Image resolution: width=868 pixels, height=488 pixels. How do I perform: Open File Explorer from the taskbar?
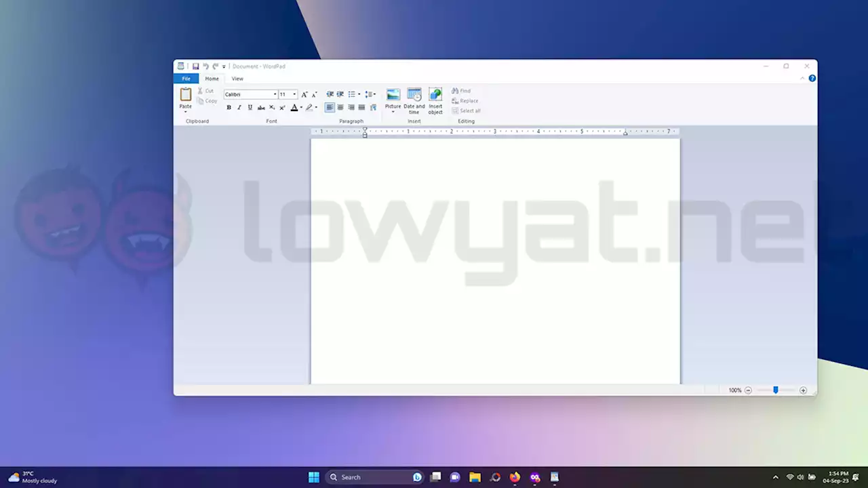tap(475, 477)
